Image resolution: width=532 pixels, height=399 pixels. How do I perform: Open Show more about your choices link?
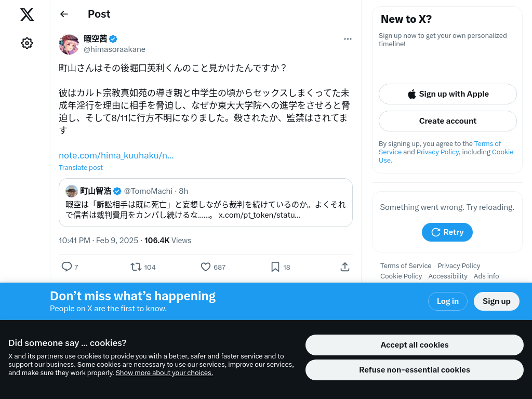point(164,373)
